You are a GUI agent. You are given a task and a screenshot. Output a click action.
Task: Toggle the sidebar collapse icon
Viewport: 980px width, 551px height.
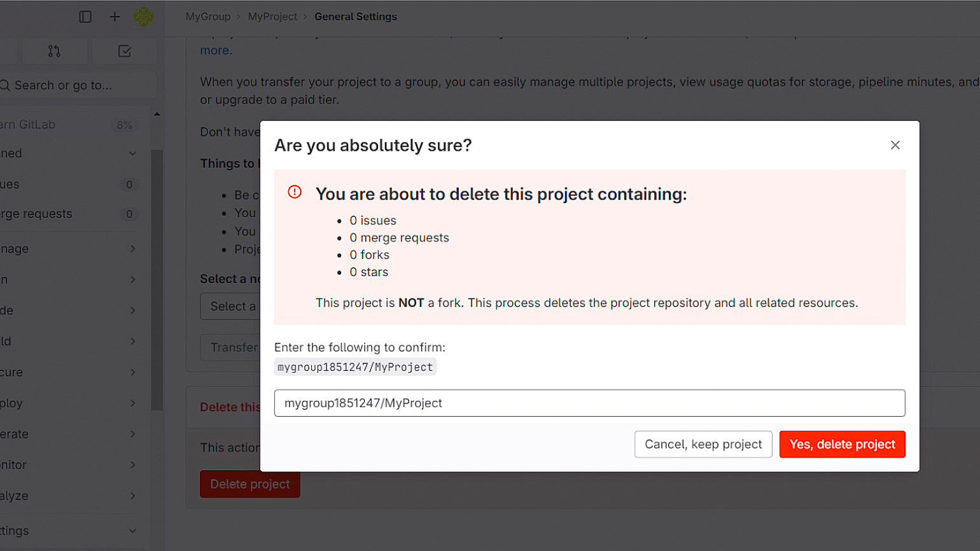(x=85, y=17)
